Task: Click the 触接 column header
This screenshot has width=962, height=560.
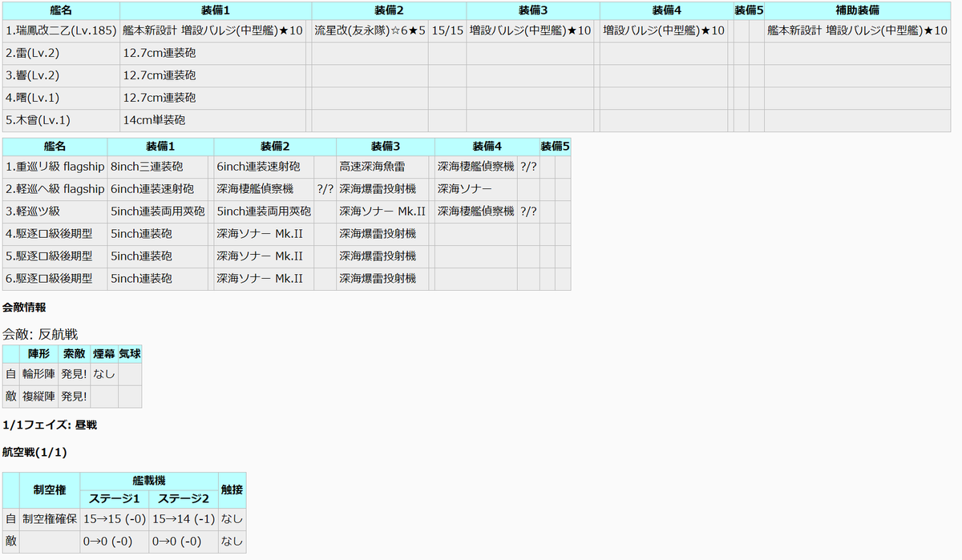Action: click(232, 490)
